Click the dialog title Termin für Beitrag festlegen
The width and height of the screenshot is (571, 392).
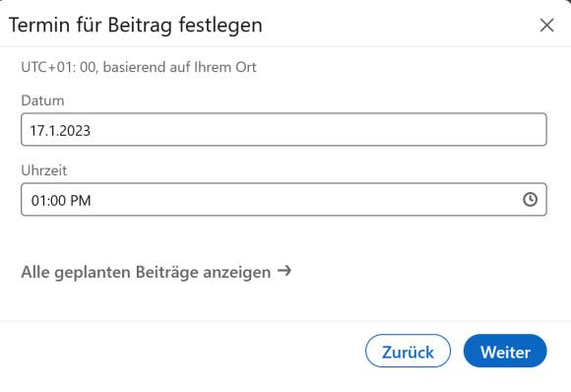[x=136, y=26]
